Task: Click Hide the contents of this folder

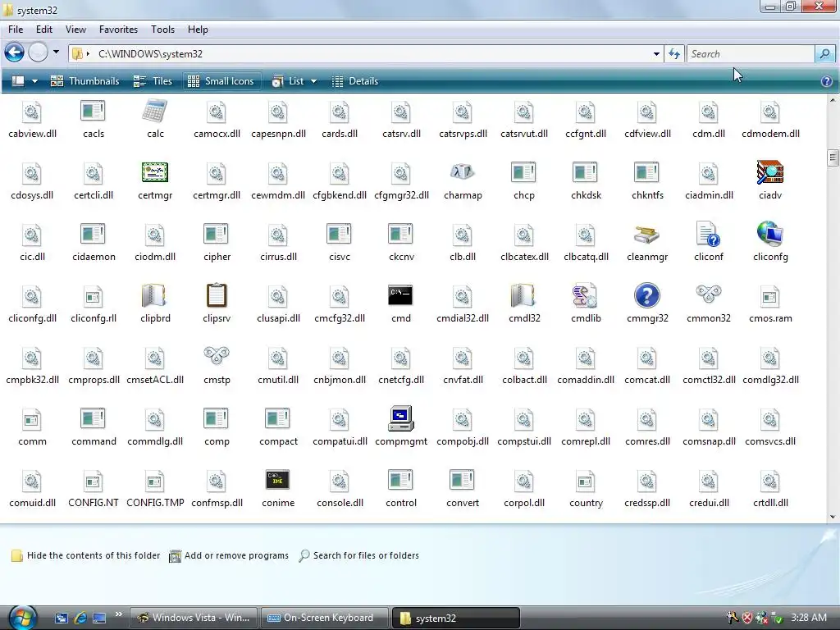Action: 85,555
